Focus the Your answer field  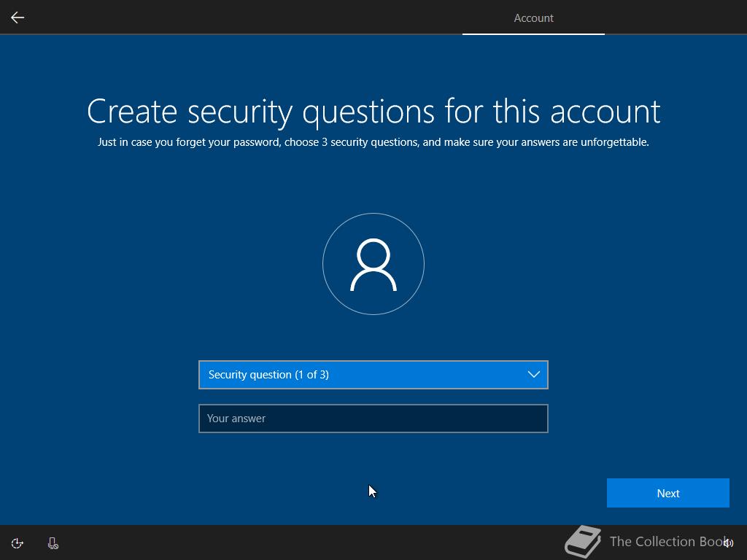(x=373, y=419)
